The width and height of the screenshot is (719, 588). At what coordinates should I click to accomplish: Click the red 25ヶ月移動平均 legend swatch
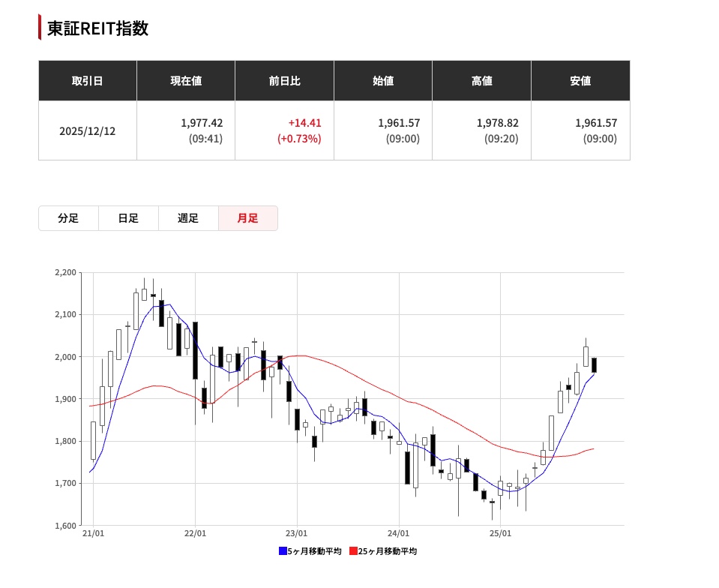(353, 550)
